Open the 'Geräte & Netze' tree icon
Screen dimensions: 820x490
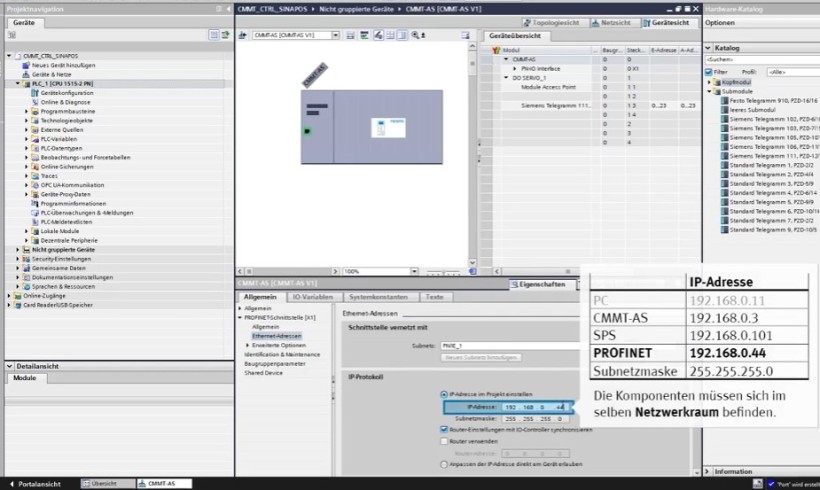click(x=26, y=74)
